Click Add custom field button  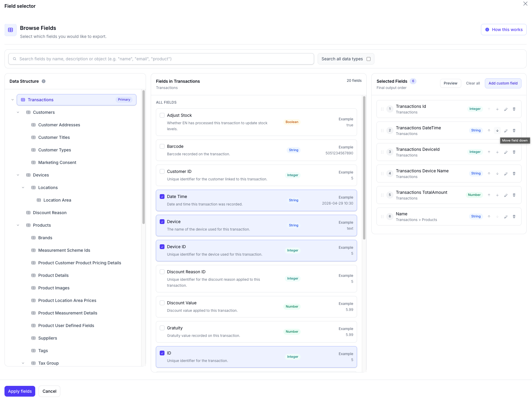coord(503,83)
